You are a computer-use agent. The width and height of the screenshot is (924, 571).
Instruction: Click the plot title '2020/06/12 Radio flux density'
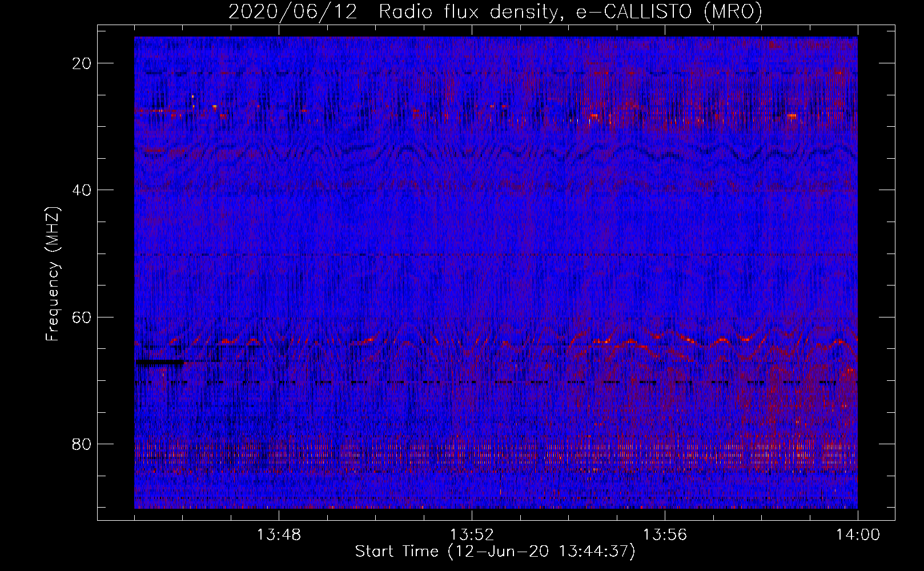[495, 11]
